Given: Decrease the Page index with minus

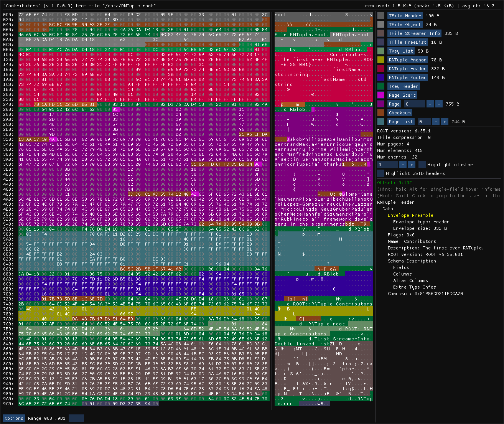Looking at the screenshot, I should (430, 104).
